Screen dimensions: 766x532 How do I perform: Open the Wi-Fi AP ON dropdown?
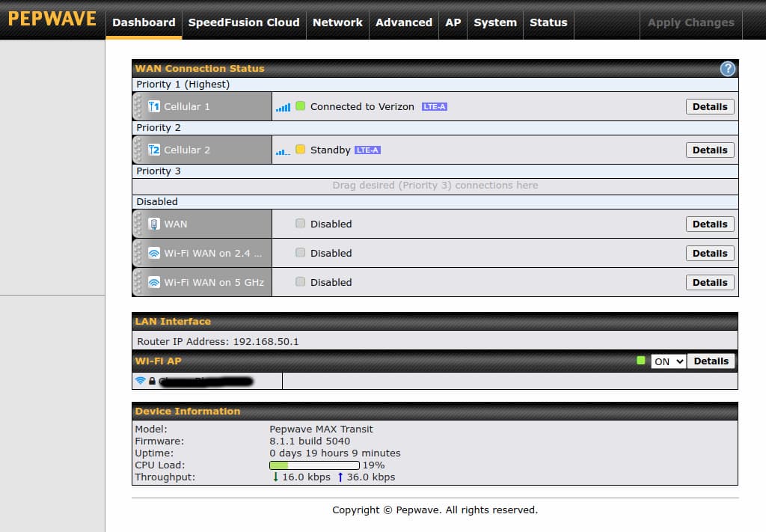click(668, 361)
